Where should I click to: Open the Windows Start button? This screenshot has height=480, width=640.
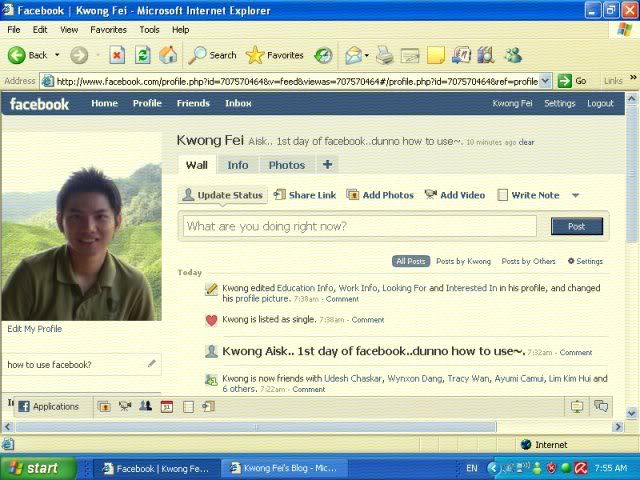point(38,468)
